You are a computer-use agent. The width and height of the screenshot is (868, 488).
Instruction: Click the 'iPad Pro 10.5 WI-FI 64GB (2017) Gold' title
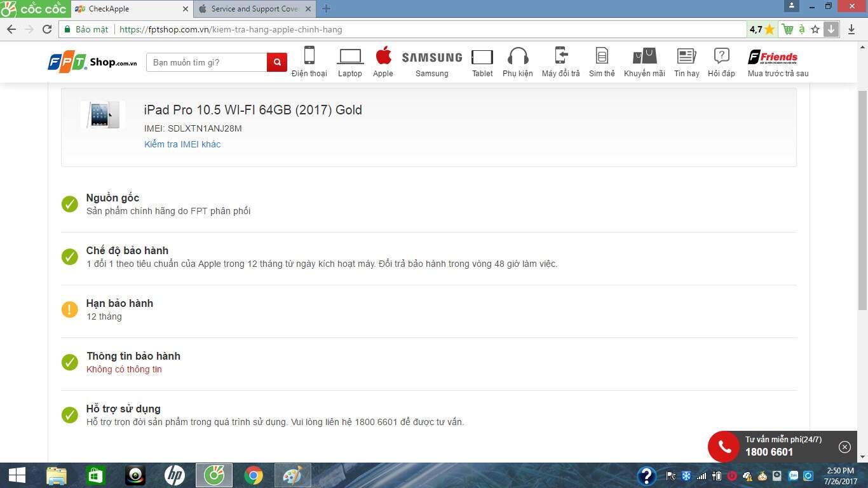point(253,110)
